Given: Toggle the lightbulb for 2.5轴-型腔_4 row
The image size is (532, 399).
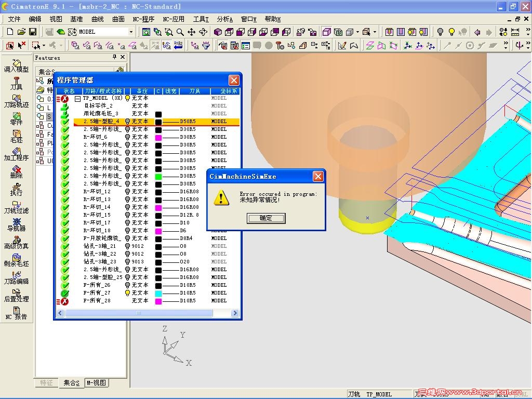Looking at the screenshot, I should 128,122.
